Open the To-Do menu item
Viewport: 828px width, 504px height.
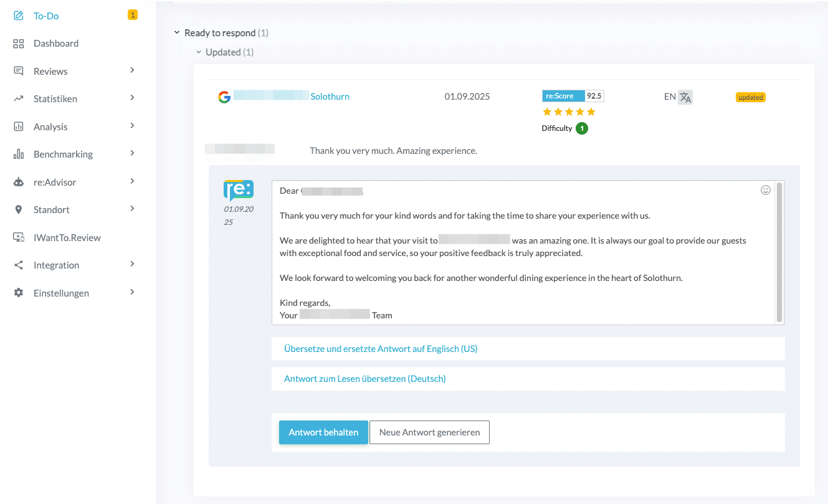[46, 16]
